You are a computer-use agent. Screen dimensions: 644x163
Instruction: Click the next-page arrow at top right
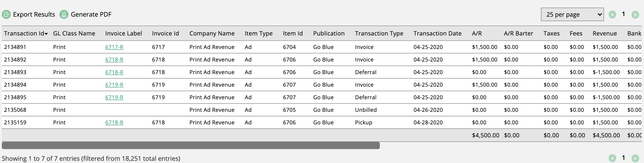tap(636, 14)
